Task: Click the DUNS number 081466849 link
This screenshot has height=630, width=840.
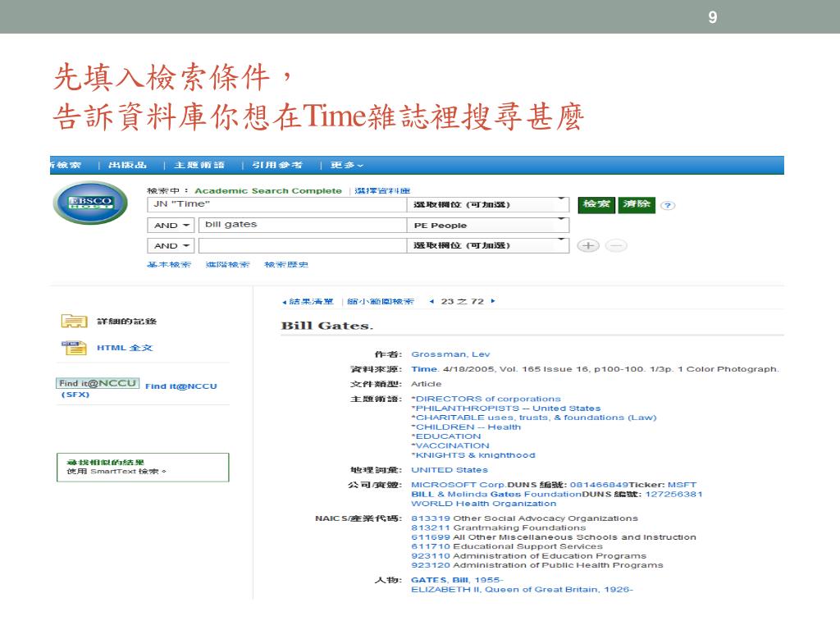Action: coord(599,485)
